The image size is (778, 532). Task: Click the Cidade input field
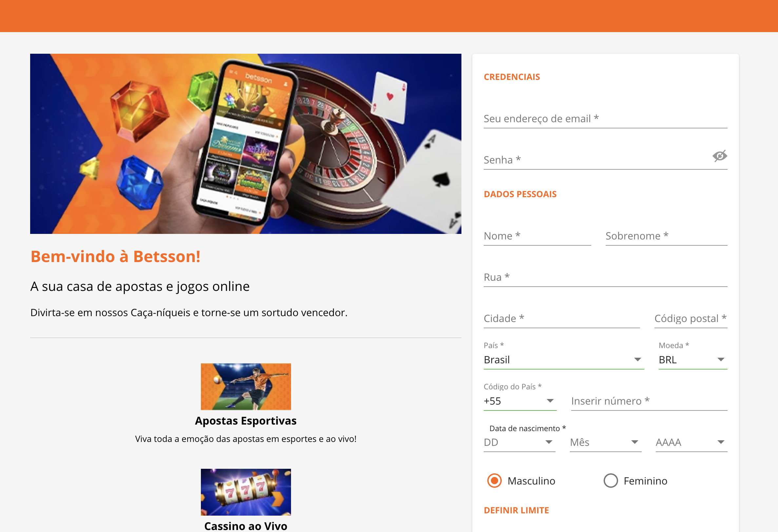tap(562, 318)
